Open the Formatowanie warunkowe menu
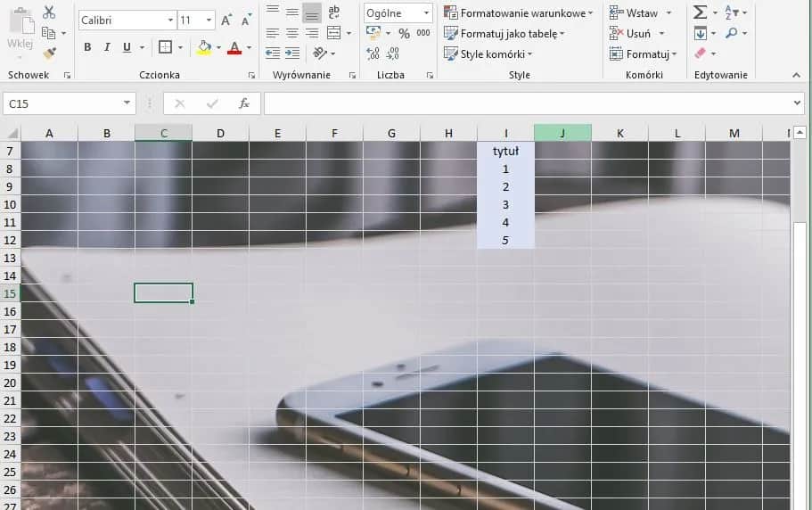 [x=518, y=13]
